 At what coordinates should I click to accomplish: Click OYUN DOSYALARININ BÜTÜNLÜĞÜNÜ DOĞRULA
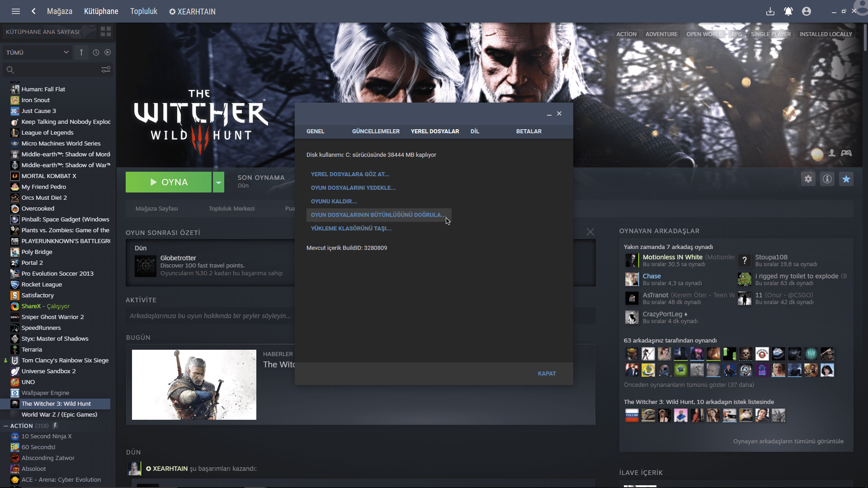(x=378, y=215)
